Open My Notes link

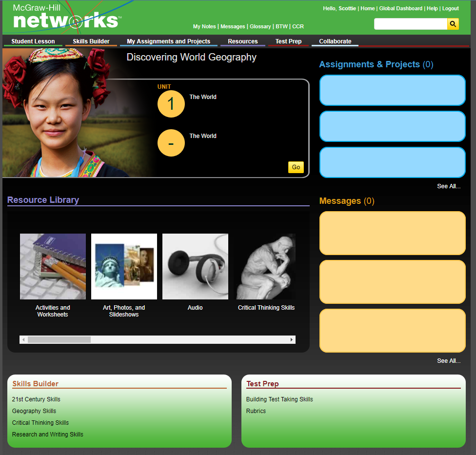(x=204, y=26)
